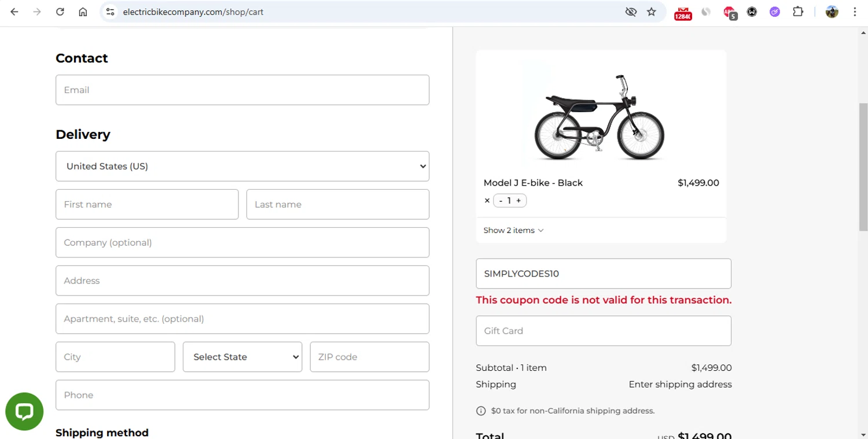The height and width of the screenshot is (439, 868).
Task: Increase bike quantity with plus button
Action: click(x=518, y=201)
